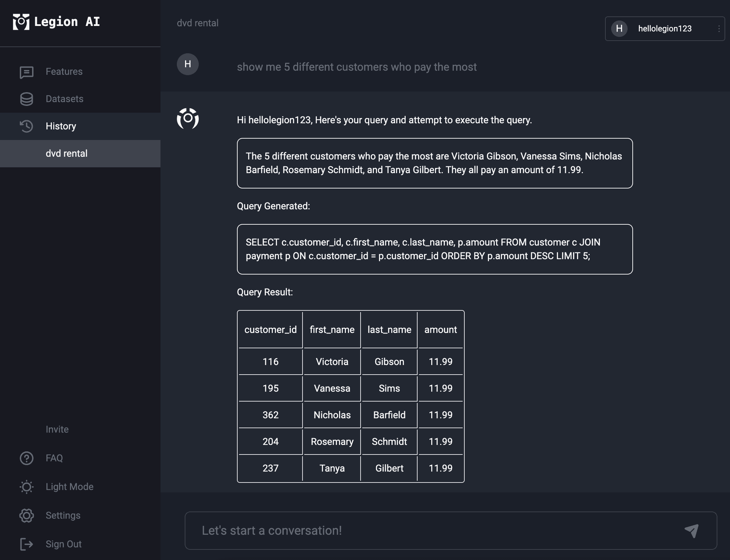Open the Settings gear icon
The width and height of the screenshot is (730, 560).
(27, 516)
